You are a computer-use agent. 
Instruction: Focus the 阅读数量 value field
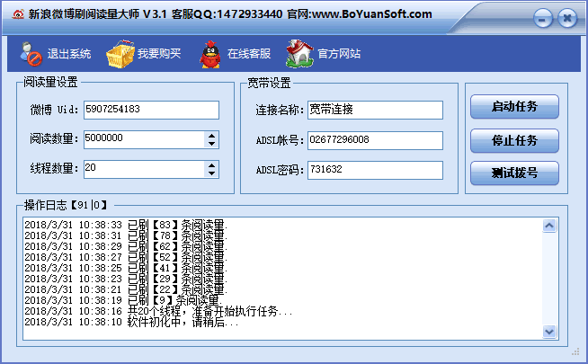click(144, 139)
